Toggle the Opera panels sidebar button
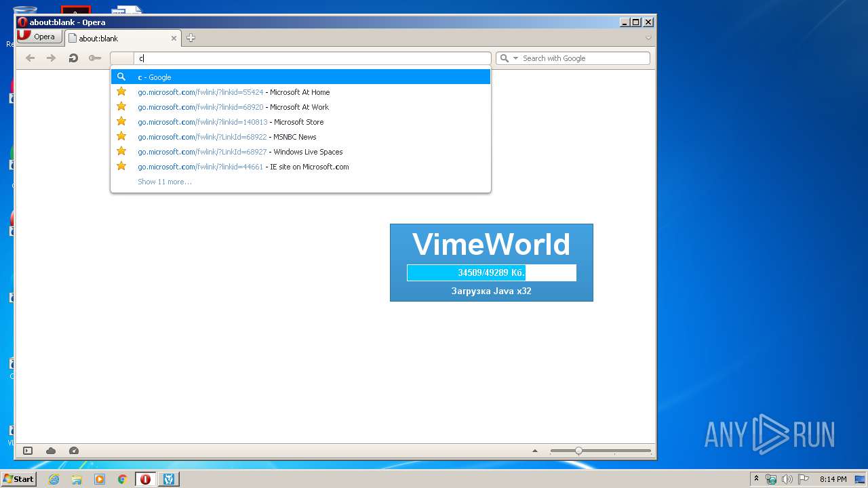 (28, 451)
